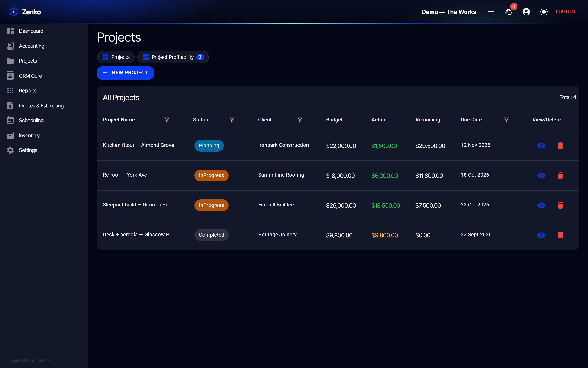Image resolution: width=588 pixels, height=368 pixels.
Task: Select the Ironbark Construction client cell
Action: [x=283, y=145]
